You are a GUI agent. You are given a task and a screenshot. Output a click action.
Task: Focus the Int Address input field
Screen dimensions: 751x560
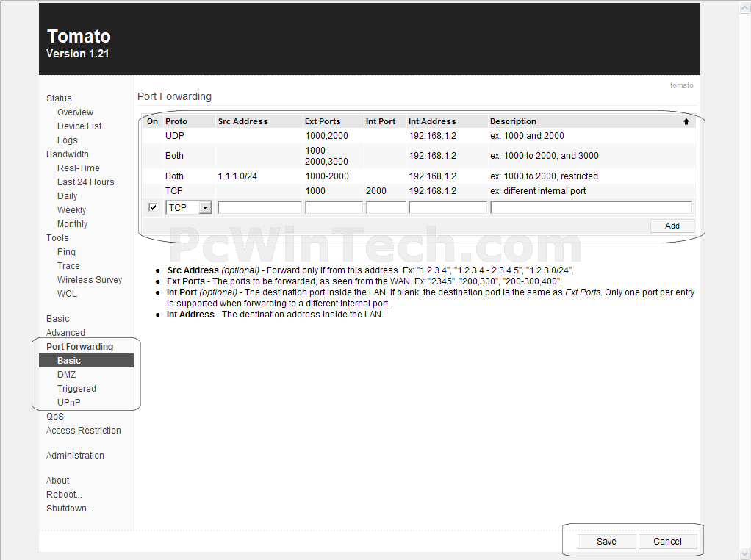448,207
